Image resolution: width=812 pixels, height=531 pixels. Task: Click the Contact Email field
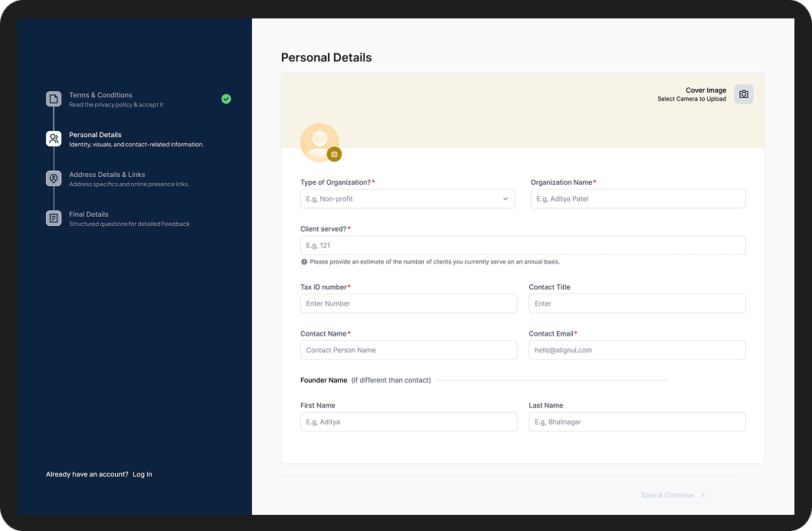[x=637, y=350]
